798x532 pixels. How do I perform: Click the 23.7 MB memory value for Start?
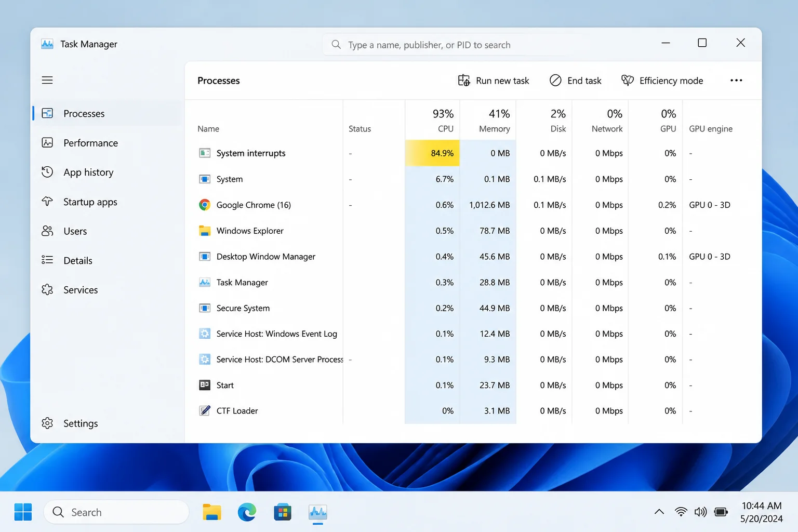point(495,385)
